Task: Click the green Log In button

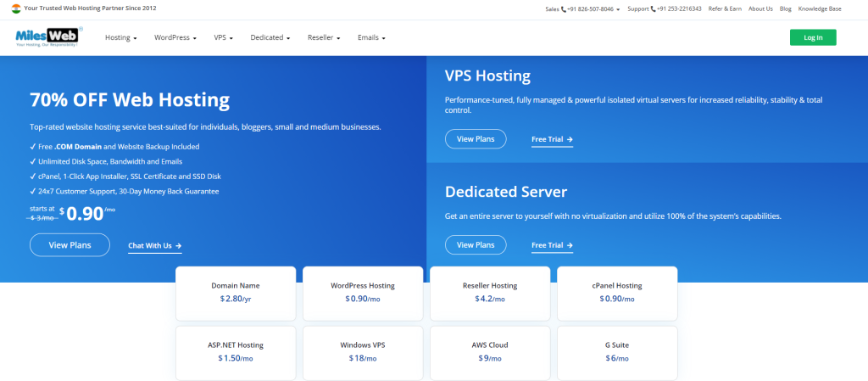Action: [813, 37]
